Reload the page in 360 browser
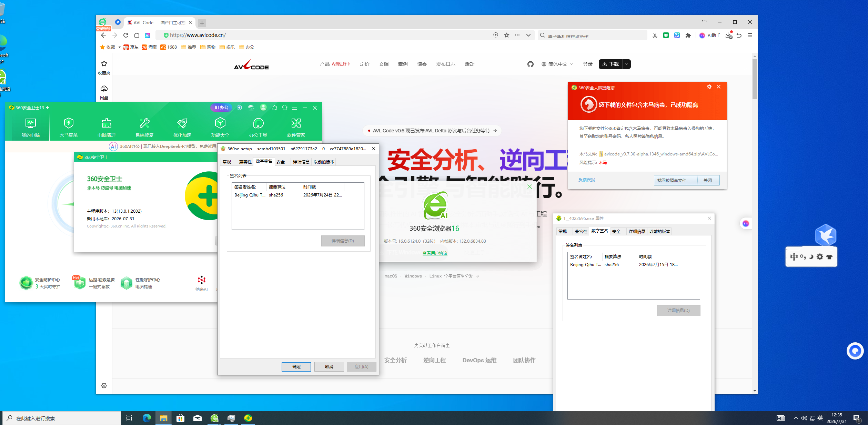Image resolution: width=868 pixels, height=425 pixels. 126,35
